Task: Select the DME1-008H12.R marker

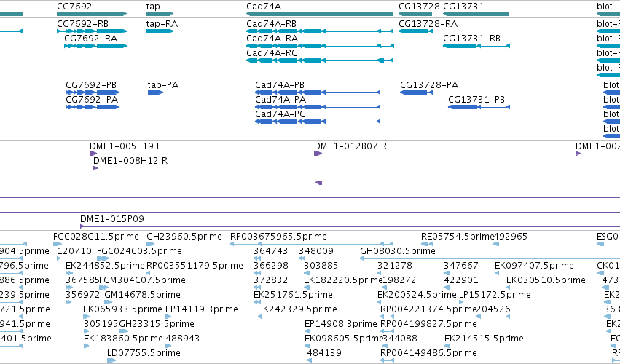Action: click(95, 168)
